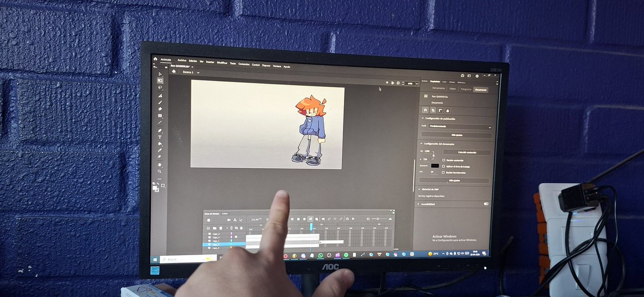Click the blue timeline playhead marker
Viewport: 644px width, 297px height.
[x=311, y=227]
